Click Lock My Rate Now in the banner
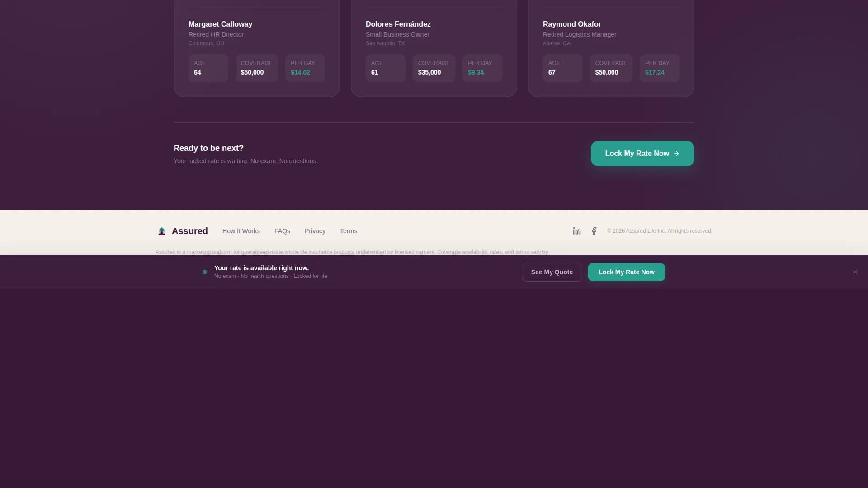The width and height of the screenshot is (868, 488). click(626, 272)
